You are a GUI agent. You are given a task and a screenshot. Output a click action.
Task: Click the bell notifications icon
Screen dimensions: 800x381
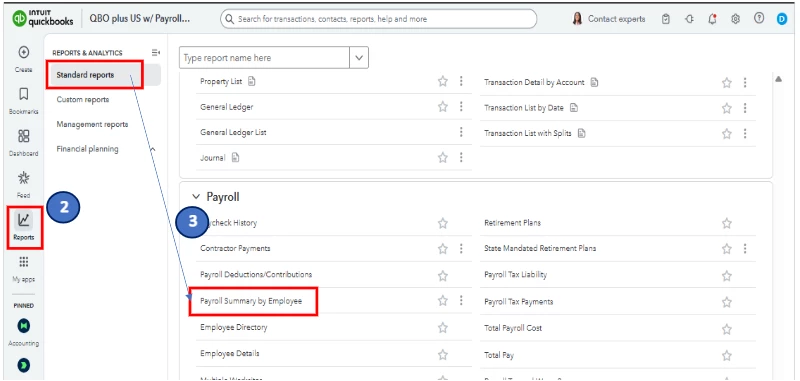point(713,19)
